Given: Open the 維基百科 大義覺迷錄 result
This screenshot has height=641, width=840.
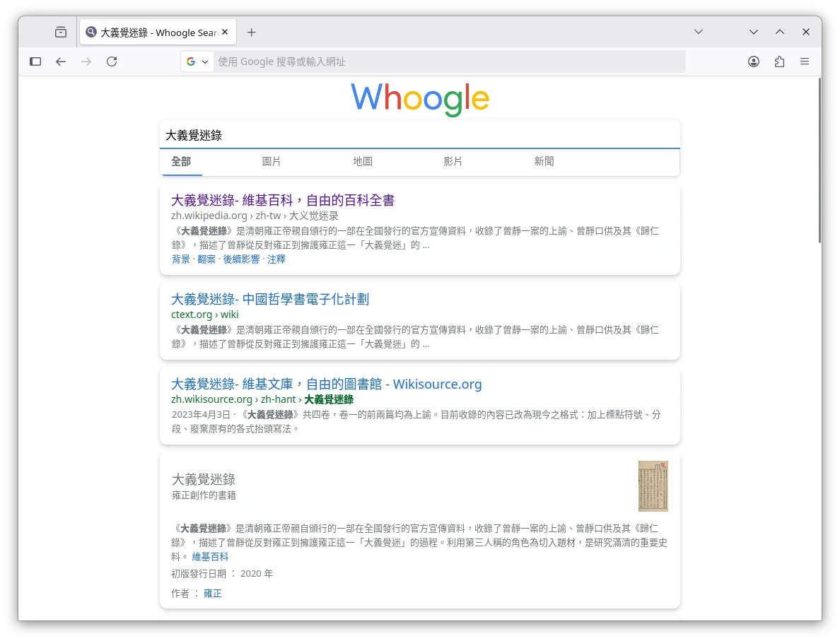Looking at the screenshot, I should [x=283, y=200].
